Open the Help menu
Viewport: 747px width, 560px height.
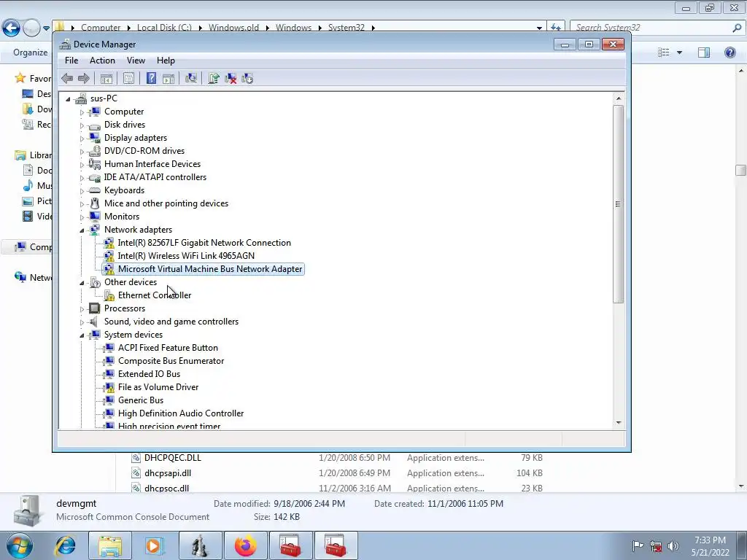click(x=166, y=61)
